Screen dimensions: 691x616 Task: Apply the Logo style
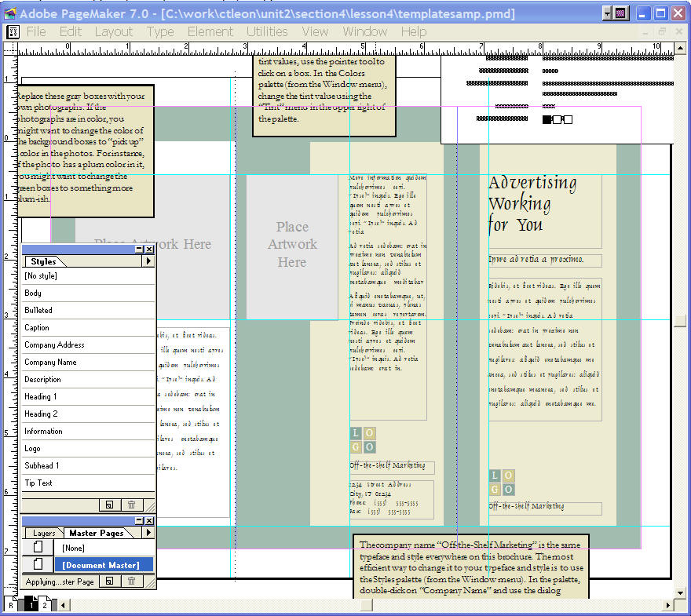[x=89, y=449]
